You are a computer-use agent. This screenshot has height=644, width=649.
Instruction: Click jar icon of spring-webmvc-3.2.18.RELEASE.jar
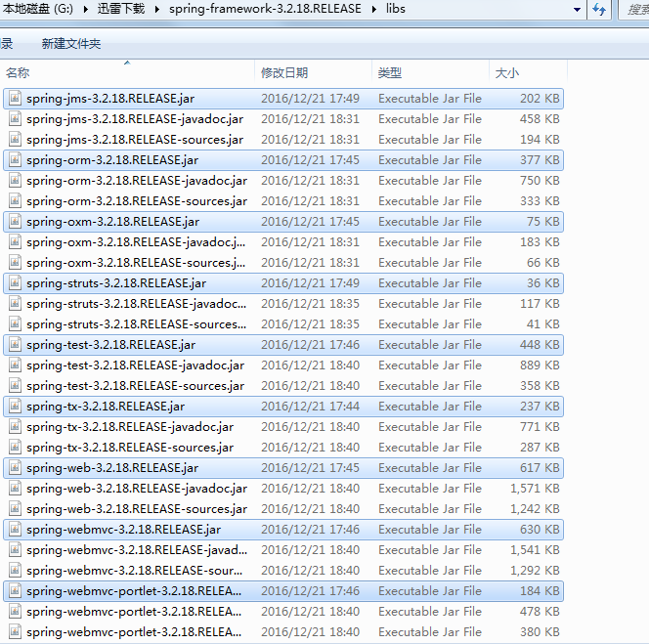[x=16, y=530]
